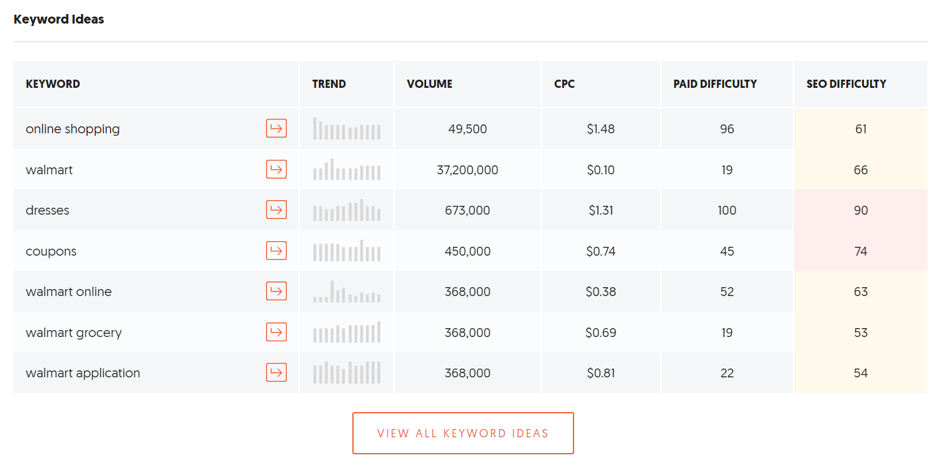
Task: Sort by SEO Difficulty column header
Action: pyautogui.click(x=846, y=84)
